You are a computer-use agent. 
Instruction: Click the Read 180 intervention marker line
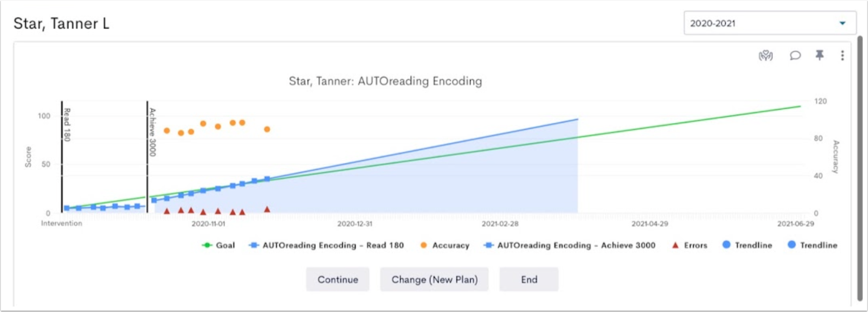(x=62, y=156)
